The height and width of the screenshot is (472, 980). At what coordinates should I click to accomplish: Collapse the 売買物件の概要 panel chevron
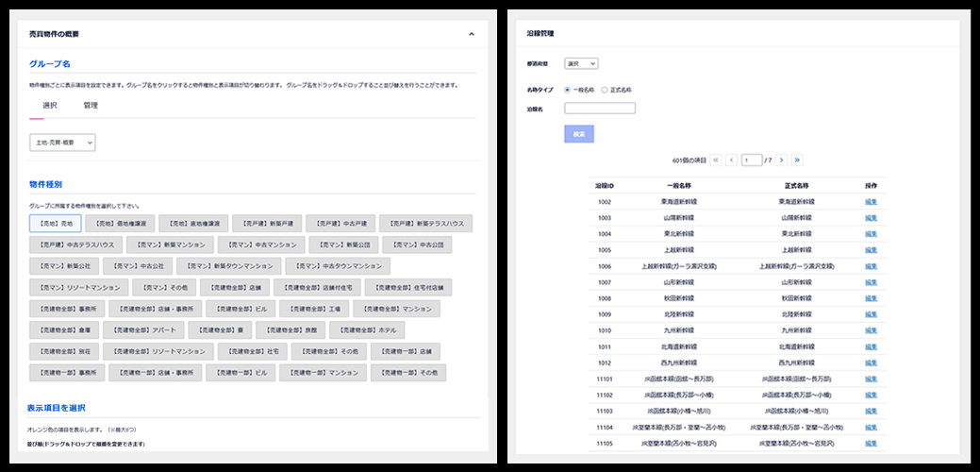point(471,34)
